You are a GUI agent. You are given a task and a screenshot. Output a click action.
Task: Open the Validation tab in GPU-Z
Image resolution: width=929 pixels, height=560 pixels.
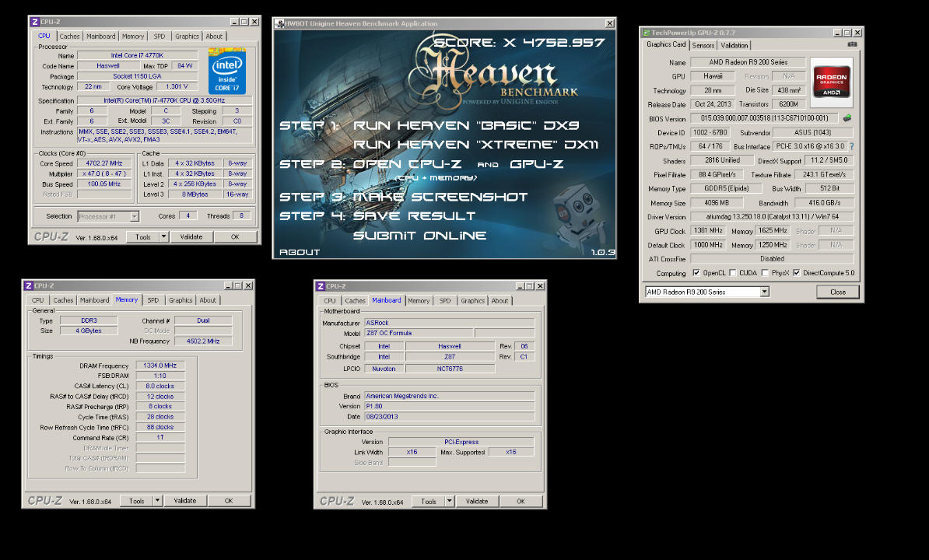point(734,46)
